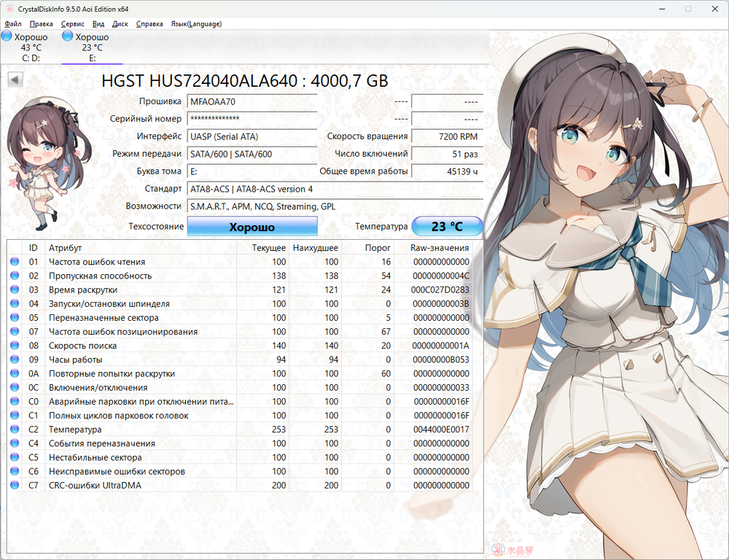Click the blue orb next to Температура row

coord(15,430)
